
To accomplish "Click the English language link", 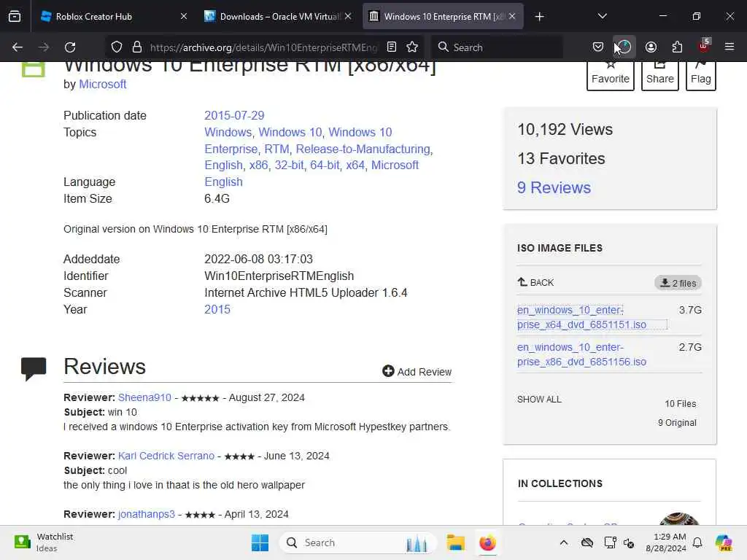I will 223,182.
